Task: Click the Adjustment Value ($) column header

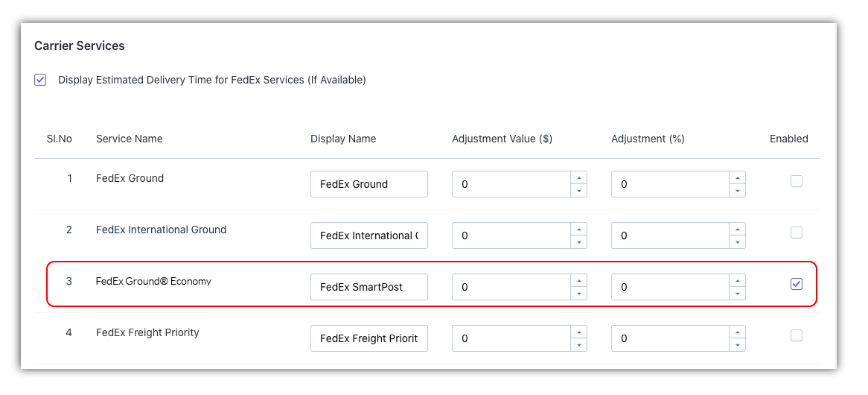Action: pos(502,139)
